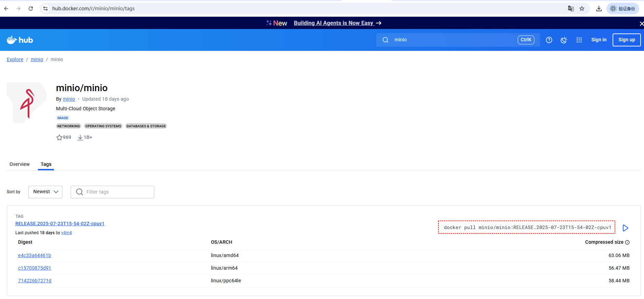Click the browser forward arrow
Screen dimensions: 644x299
point(18,9)
